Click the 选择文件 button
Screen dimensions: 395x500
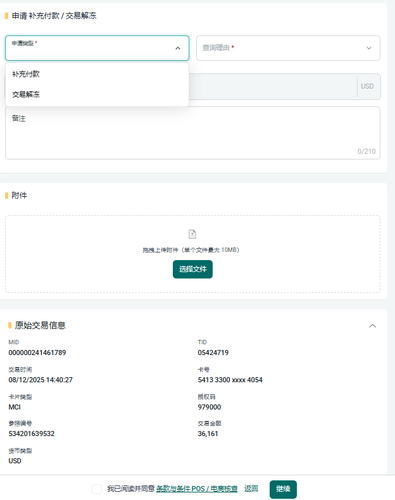pos(193,269)
